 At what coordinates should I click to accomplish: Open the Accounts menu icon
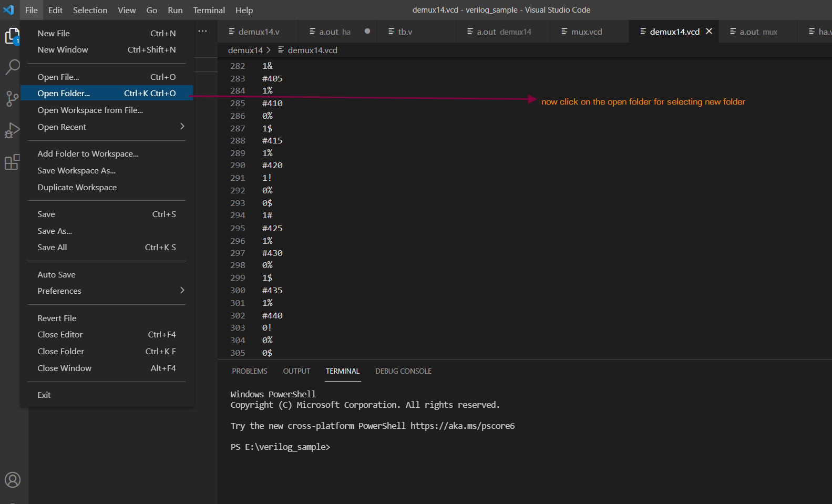pyautogui.click(x=13, y=480)
